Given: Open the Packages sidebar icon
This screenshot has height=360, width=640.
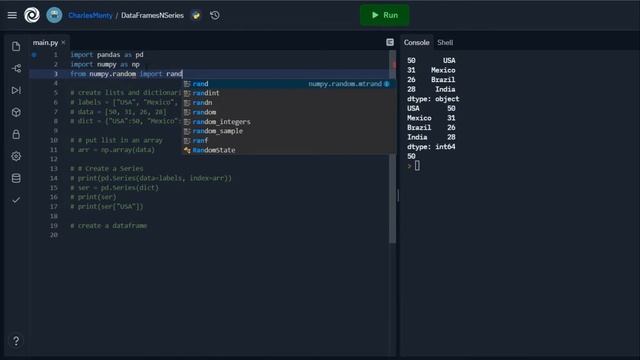Looking at the screenshot, I should (x=16, y=112).
